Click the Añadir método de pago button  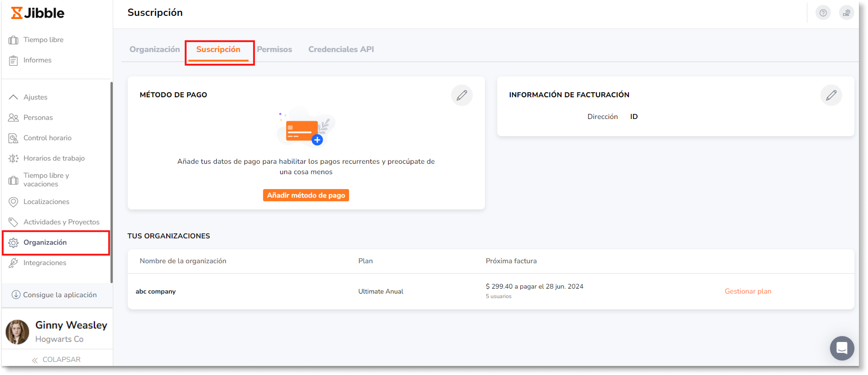point(306,195)
